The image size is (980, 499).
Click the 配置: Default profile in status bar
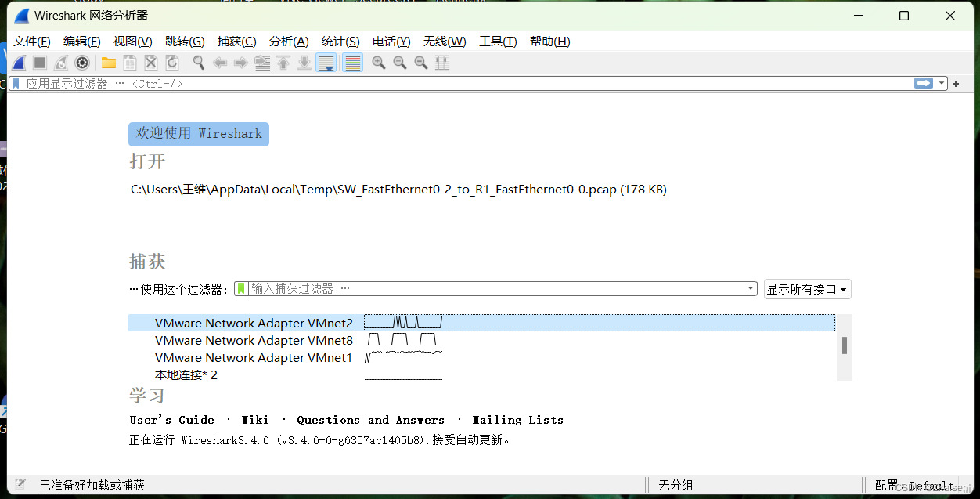(914, 486)
